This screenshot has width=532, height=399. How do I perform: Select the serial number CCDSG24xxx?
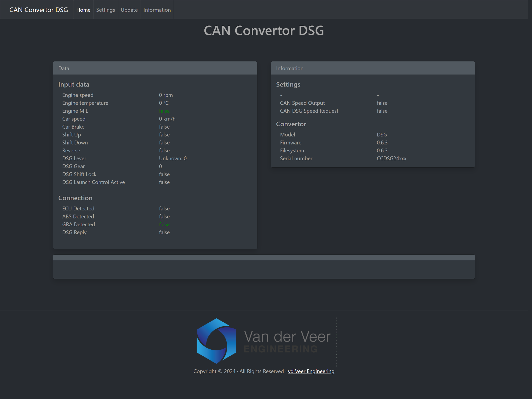tap(391, 158)
